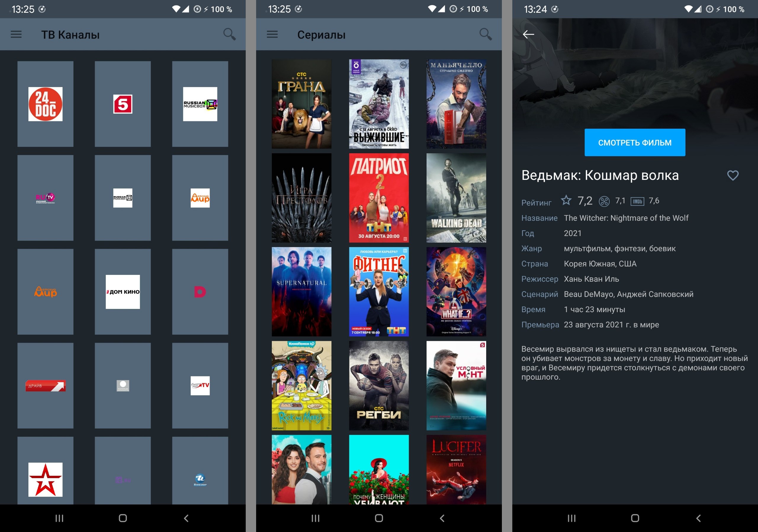Screen dimensions: 758x532
Task: Tap original name The Witcher: Nightmare of the Wolf
Action: coord(626,218)
